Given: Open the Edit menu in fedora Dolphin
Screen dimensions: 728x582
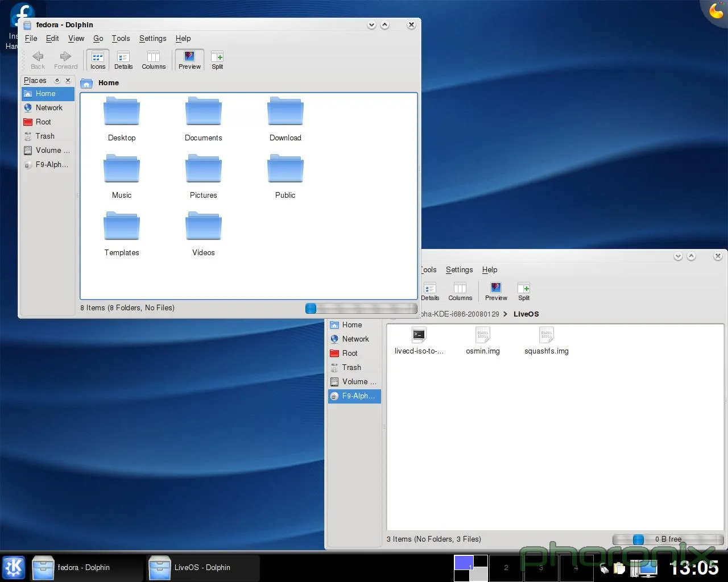Looking at the screenshot, I should [52, 39].
